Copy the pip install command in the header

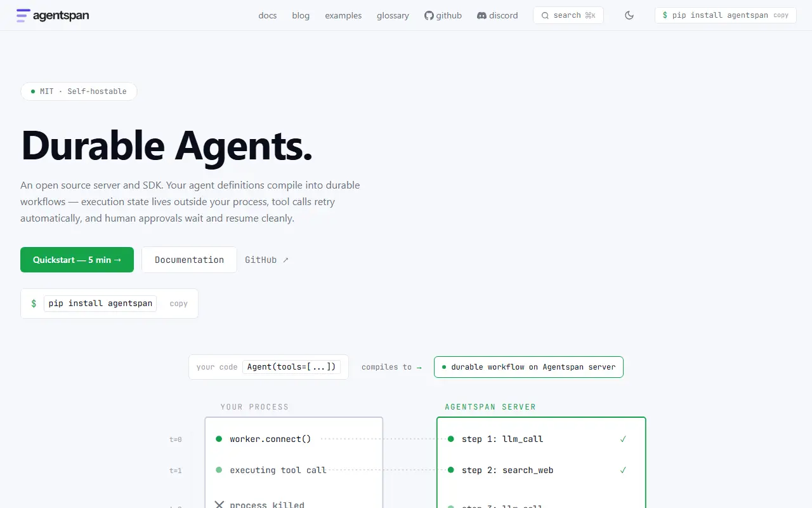tap(781, 15)
